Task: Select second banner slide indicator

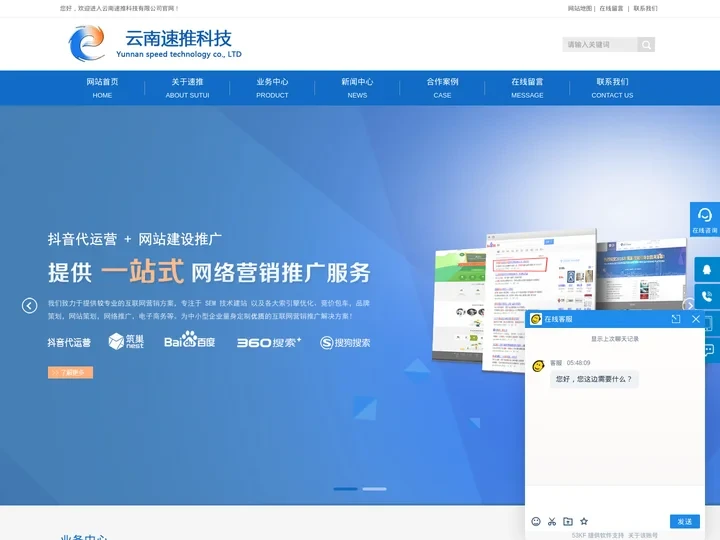Action: (x=374, y=489)
